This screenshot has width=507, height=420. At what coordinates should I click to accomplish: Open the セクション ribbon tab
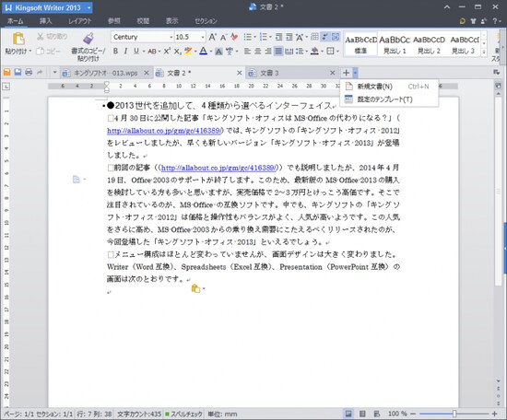click(x=206, y=21)
